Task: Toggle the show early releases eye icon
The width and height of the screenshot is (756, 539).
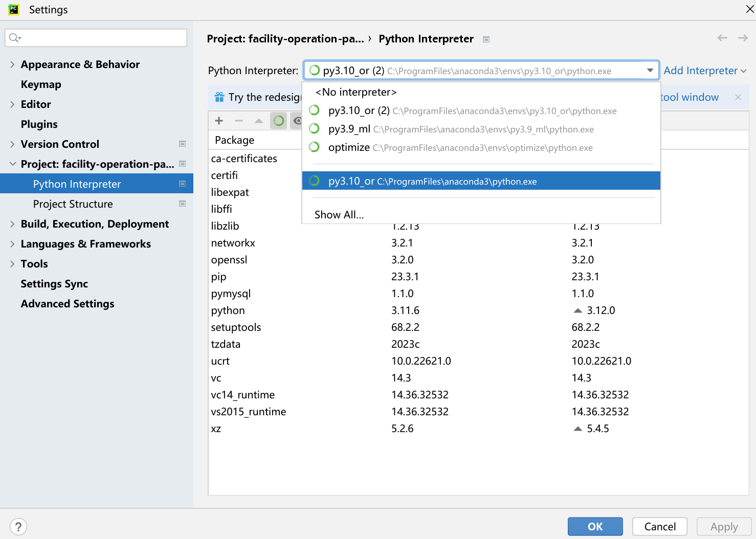Action: click(x=297, y=121)
